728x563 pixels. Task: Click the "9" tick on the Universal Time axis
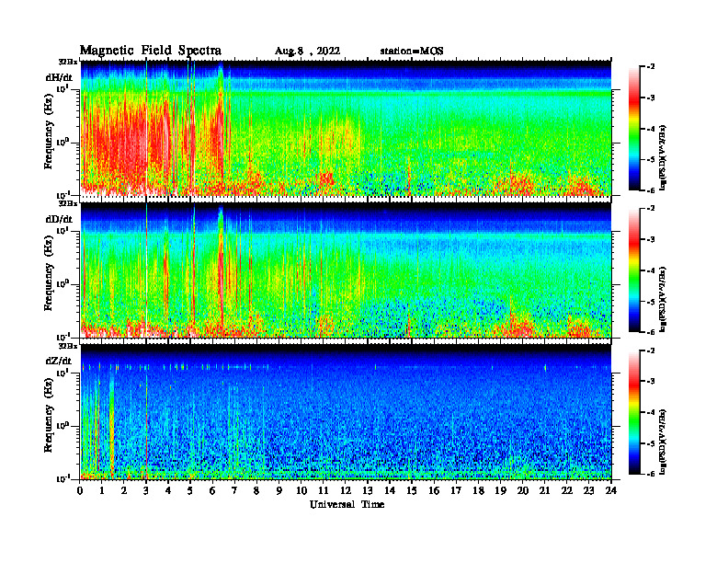(x=279, y=491)
